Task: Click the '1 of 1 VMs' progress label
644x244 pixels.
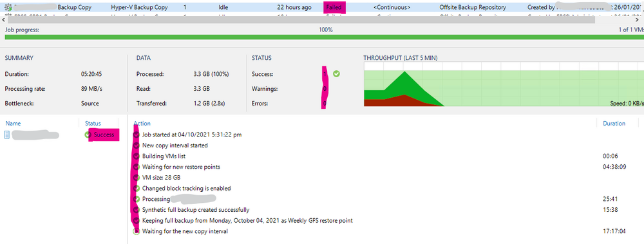Action: pyautogui.click(x=631, y=30)
